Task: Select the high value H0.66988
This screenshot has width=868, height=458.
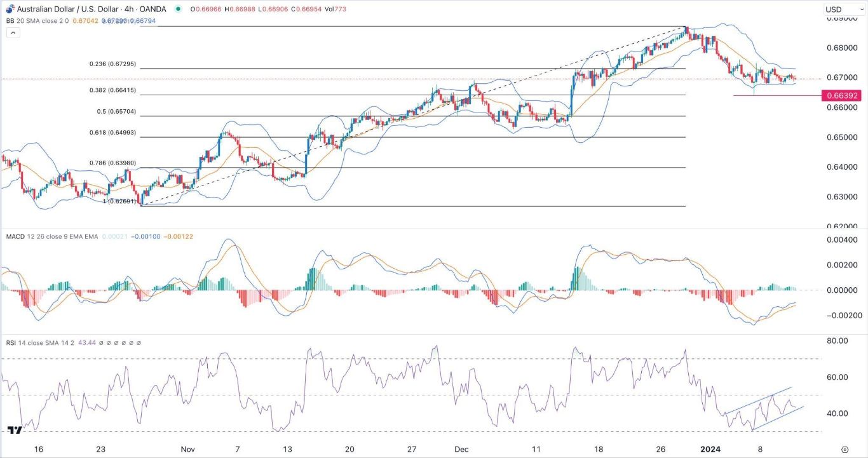Action: click(x=239, y=10)
